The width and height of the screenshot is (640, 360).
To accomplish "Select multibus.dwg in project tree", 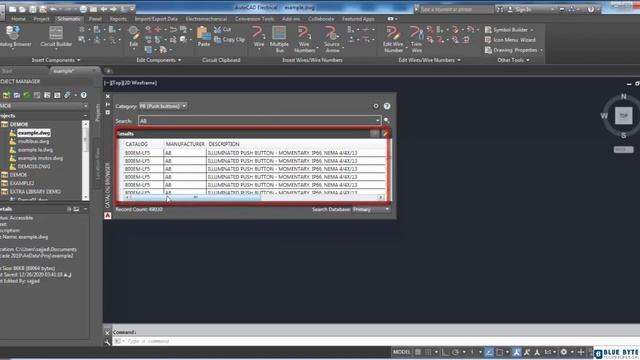I will (33, 141).
